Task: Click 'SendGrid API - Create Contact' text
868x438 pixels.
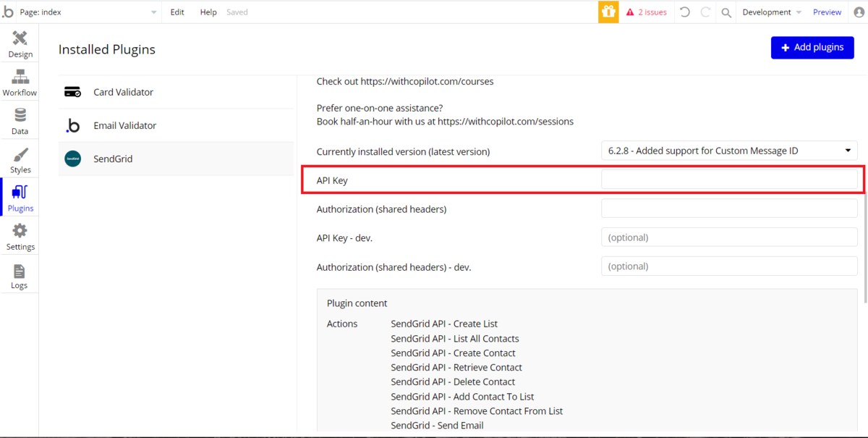Action: pyautogui.click(x=453, y=353)
